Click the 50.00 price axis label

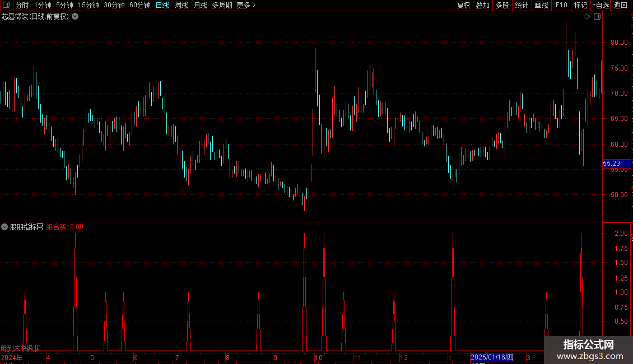pos(619,194)
